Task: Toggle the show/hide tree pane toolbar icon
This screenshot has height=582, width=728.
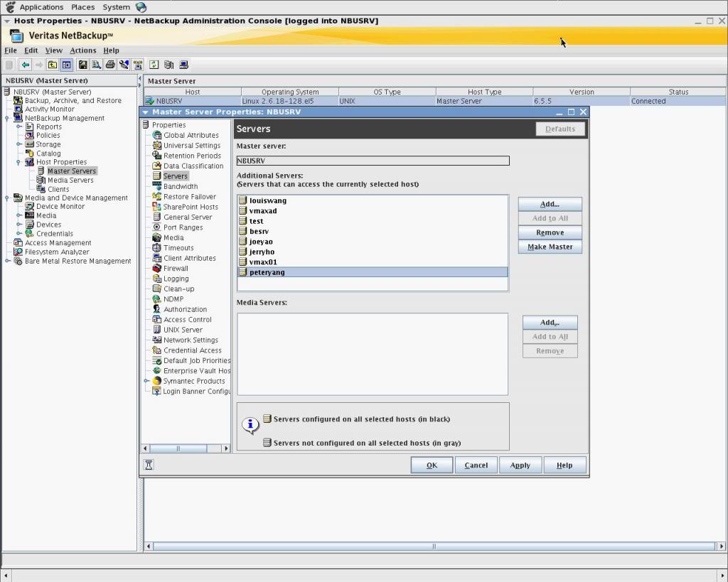Action: tap(66, 65)
